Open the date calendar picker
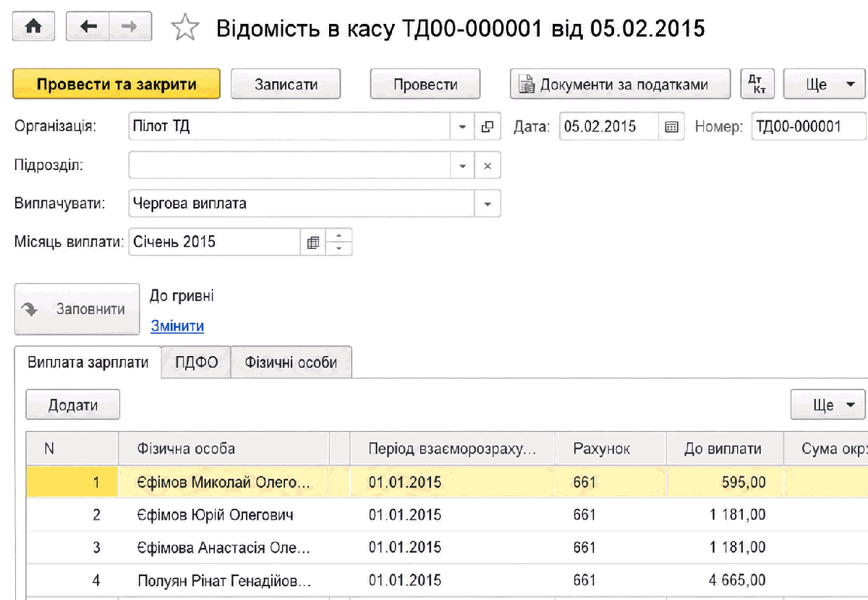The width and height of the screenshot is (868, 600). tap(671, 127)
